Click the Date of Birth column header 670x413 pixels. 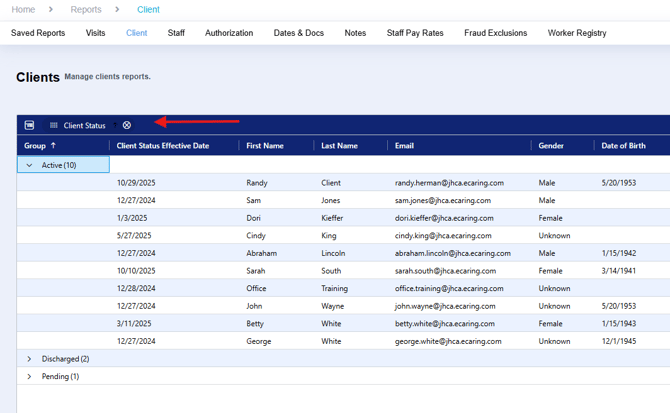(x=623, y=146)
